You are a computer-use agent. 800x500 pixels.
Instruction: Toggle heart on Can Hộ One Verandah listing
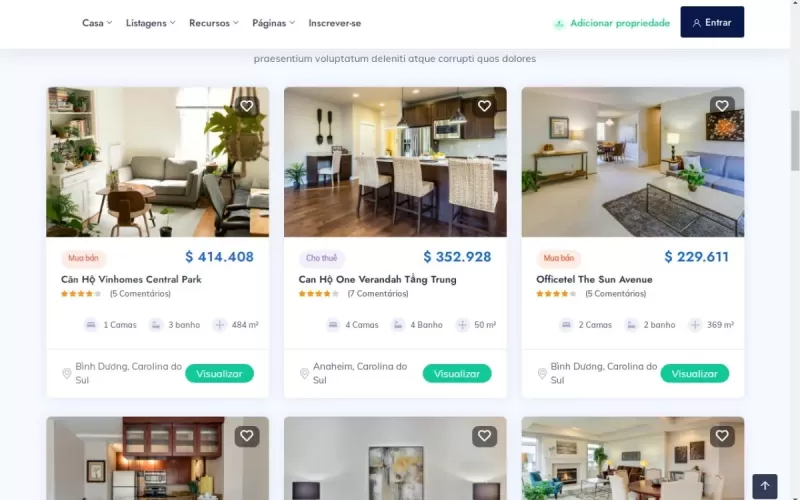click(x=484, y=106)
